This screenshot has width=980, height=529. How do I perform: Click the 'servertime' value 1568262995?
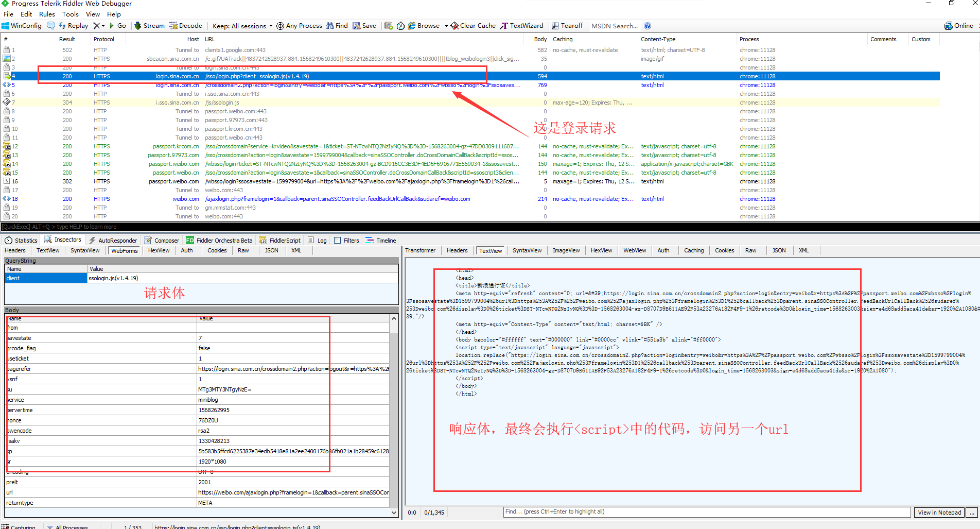293,410
